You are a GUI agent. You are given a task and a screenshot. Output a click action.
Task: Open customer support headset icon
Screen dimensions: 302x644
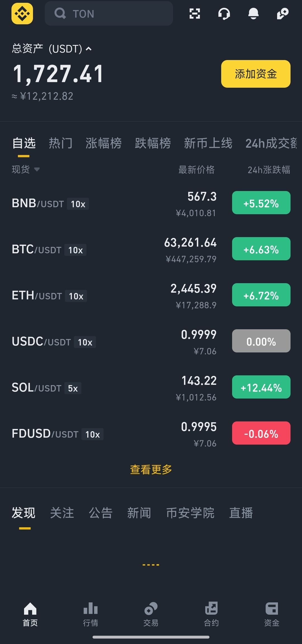[224, 13]
